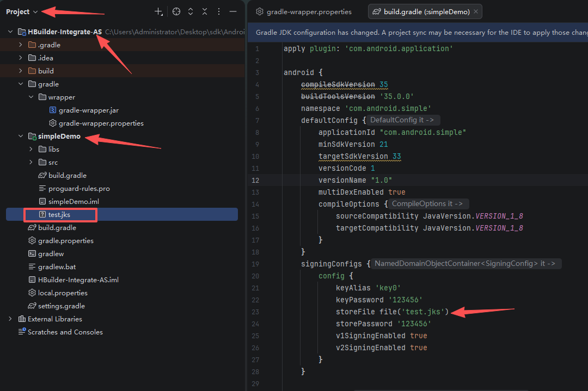Click the New File or Directory plus icon
This screenshot has width=588, height=391.
coord(158,11)
